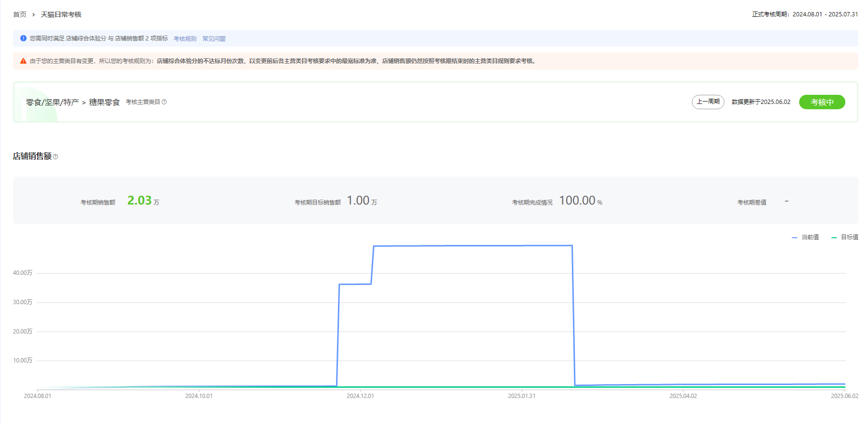Click the 零食/坚果/特产 main category text
This screenshot has width=868, height=424.
pos(52,103)
